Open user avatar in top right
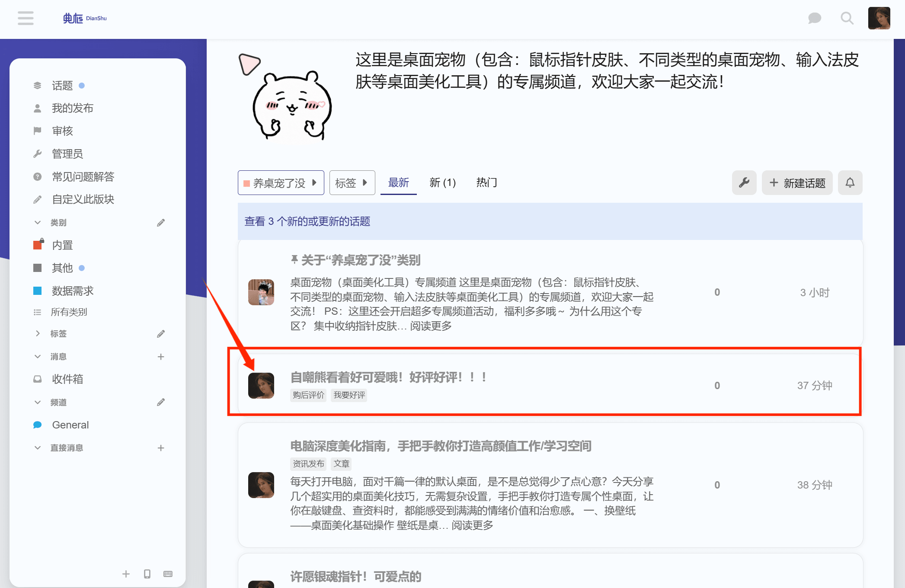Image resolution: width=905 pixels, height=588 pixels. tap(879, 18)
